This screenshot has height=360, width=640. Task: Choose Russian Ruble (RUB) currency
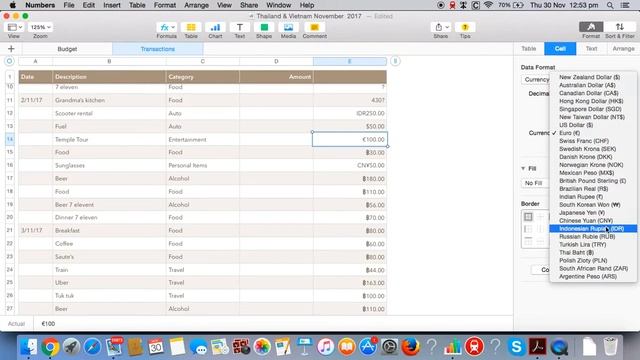pos(593,236)
